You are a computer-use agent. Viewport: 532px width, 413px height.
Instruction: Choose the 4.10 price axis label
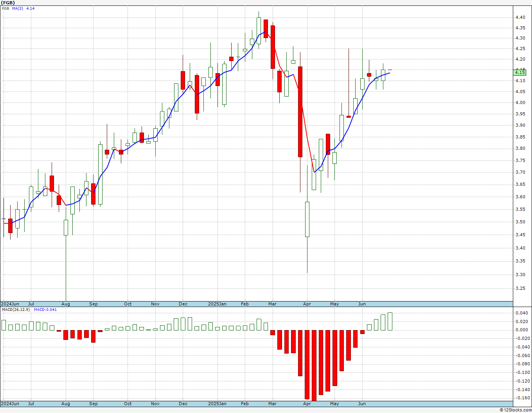pos(520,81)
